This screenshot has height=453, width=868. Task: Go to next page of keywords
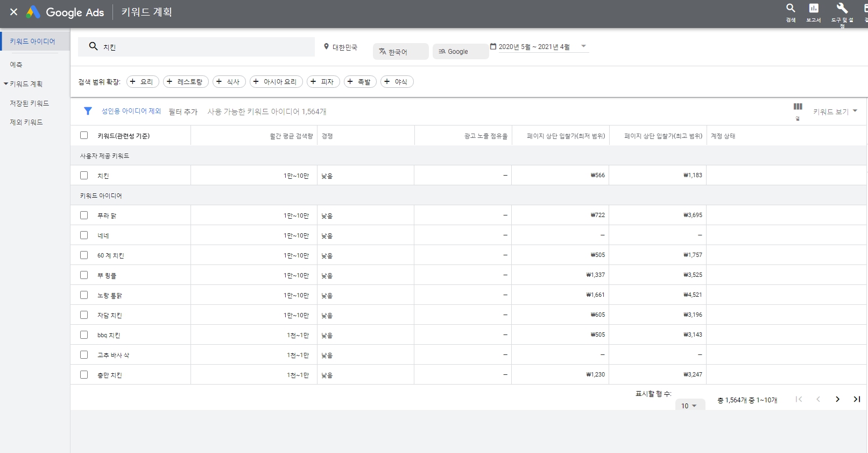pos(837,399)
